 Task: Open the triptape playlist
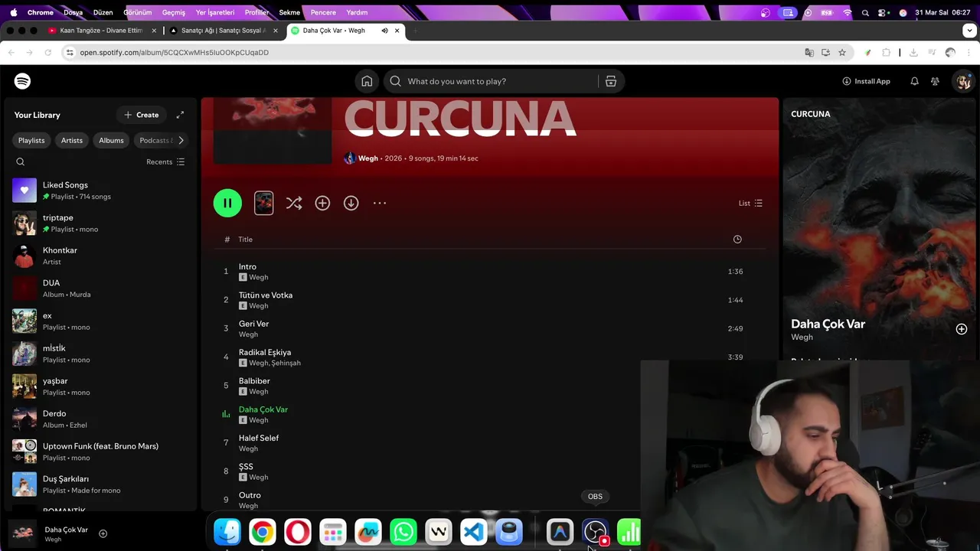tap(100, 223)
